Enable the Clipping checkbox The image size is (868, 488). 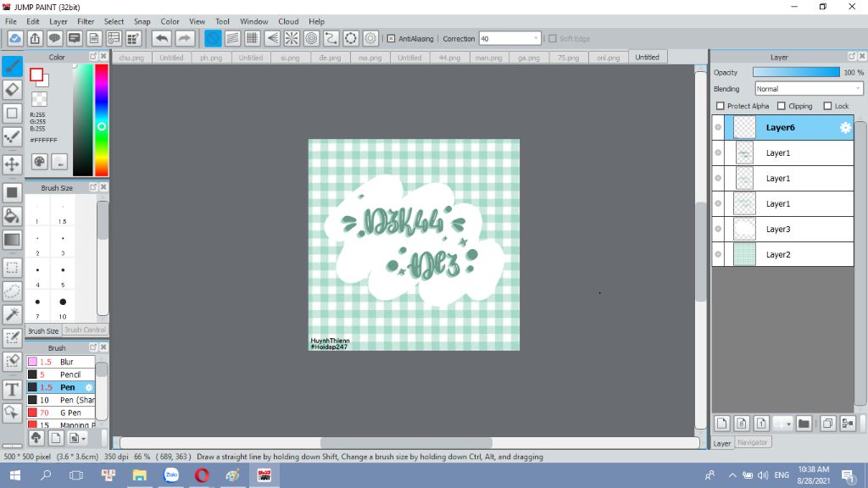tap(781, 106)
